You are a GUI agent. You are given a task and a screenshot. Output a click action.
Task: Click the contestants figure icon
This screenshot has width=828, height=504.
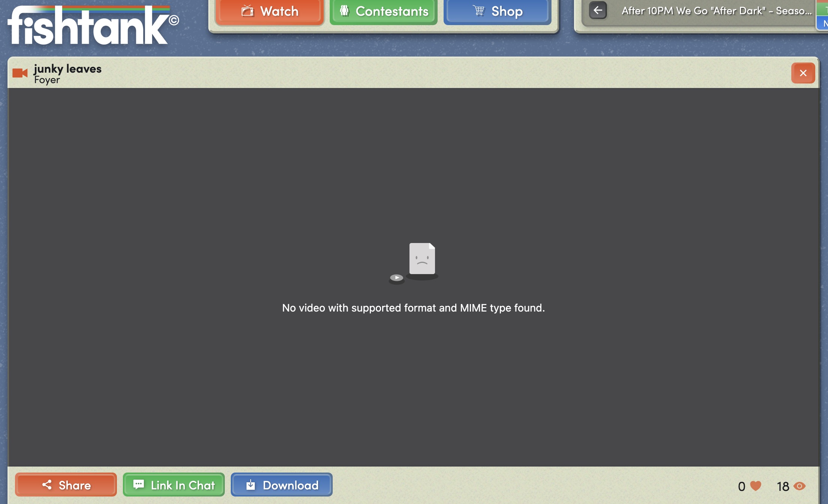[x=344, y=11]
